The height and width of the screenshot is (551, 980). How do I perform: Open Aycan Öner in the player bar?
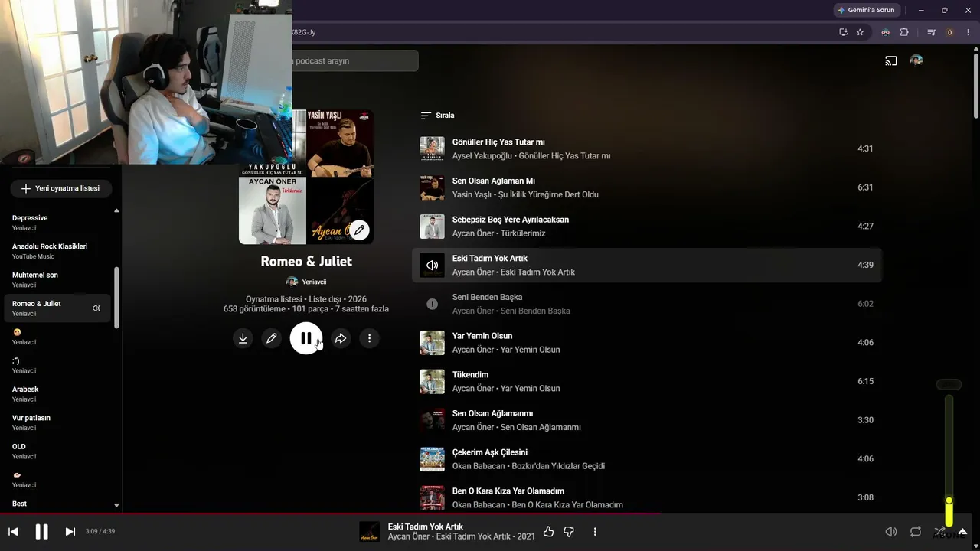[410, 536]
